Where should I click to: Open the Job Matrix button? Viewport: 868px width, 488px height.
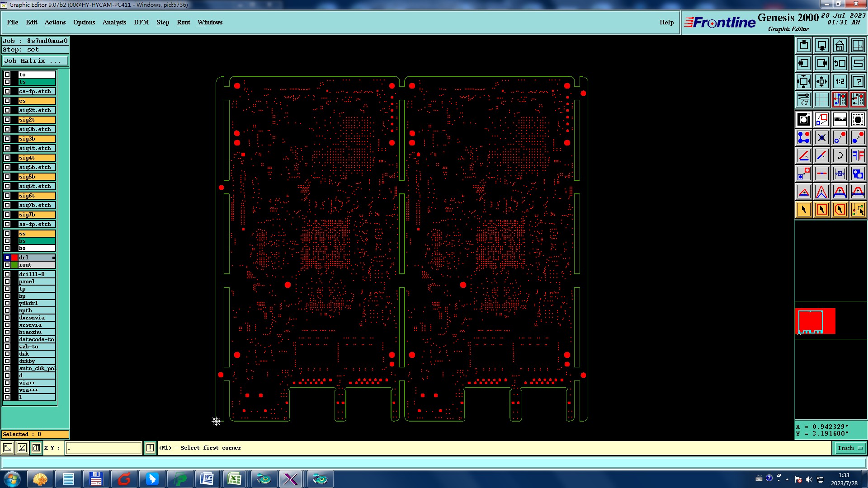pos(35,61)
